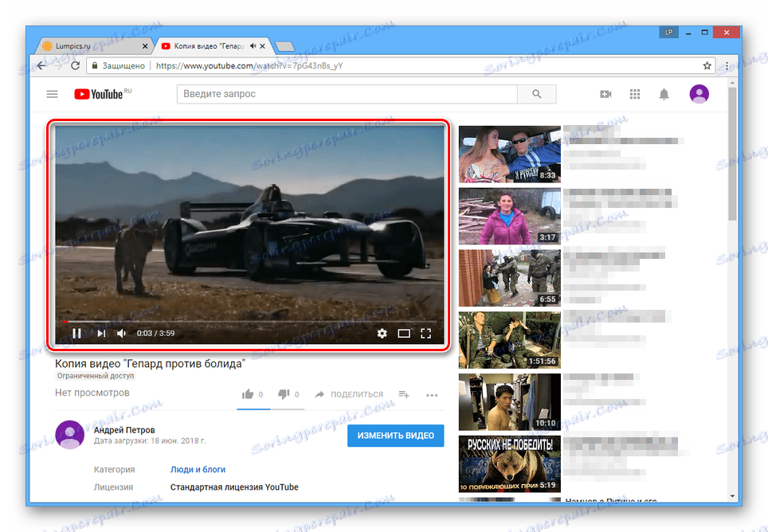The height and width of the screenshot is (532, 768).
Task: Open the player settings gear
Action: click(x=382, y=334)
